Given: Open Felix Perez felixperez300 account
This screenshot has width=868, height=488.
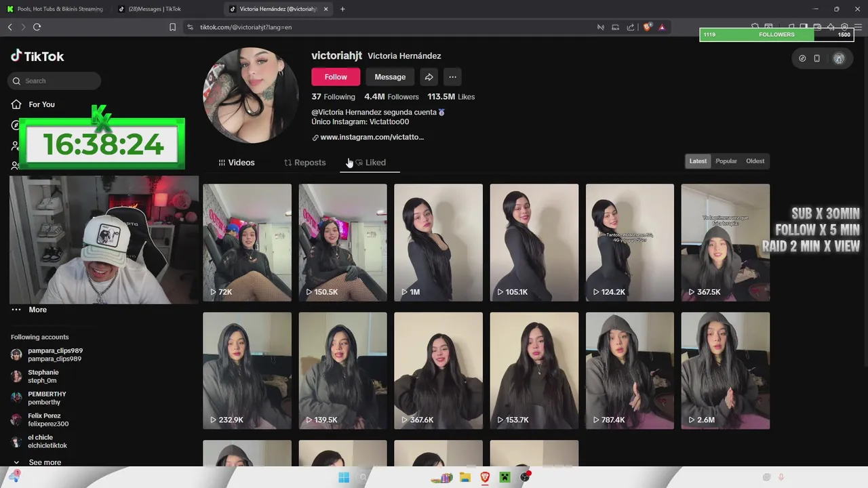Looking at the screenshot, I should (39, 420).
